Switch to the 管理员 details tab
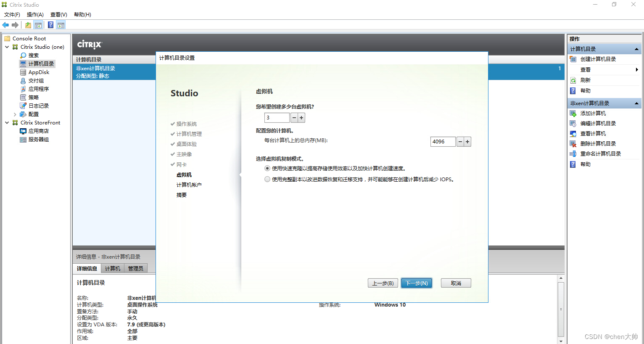644x344 pixels. point(136,268)
